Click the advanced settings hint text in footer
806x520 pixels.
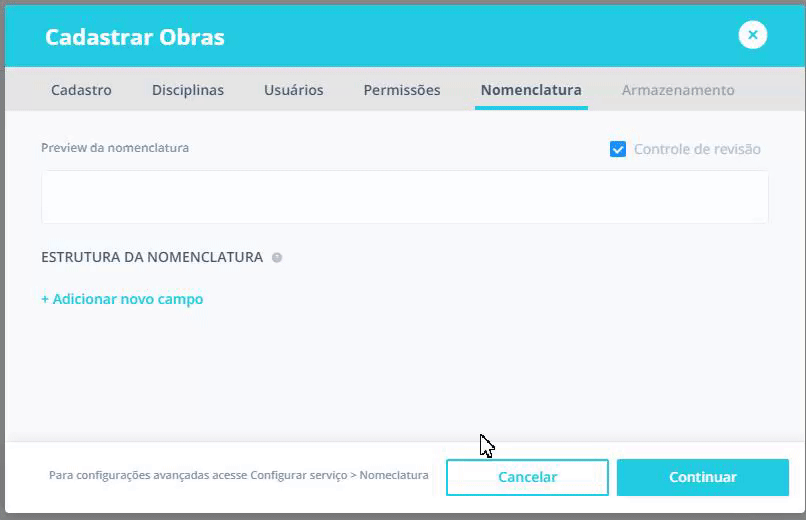point(238,476)
